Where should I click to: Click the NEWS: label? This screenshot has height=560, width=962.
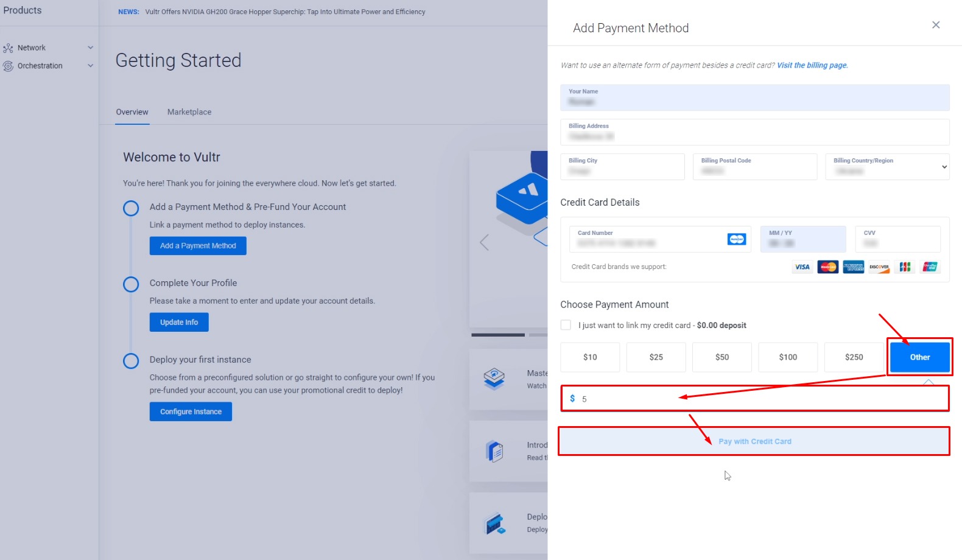point(128,12)
